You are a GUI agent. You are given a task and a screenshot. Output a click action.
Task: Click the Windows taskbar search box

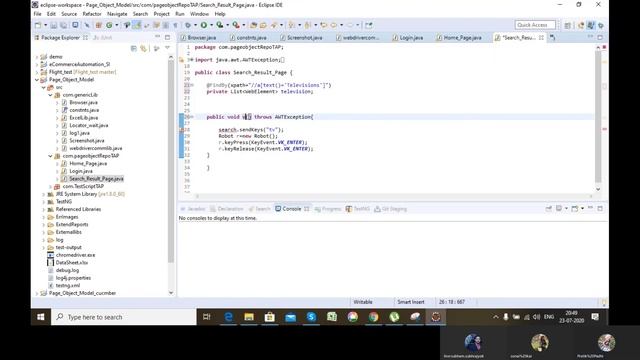(124, 317)
